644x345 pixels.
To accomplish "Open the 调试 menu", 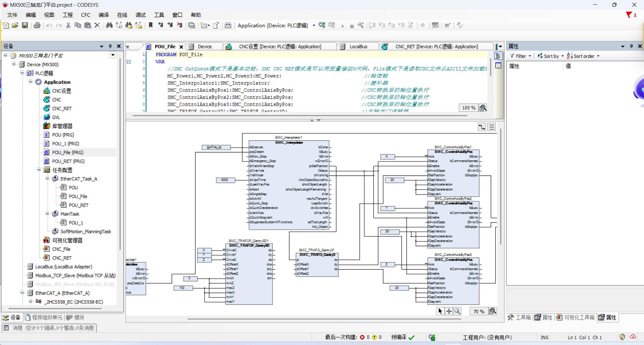I will (x=141, y=15).
